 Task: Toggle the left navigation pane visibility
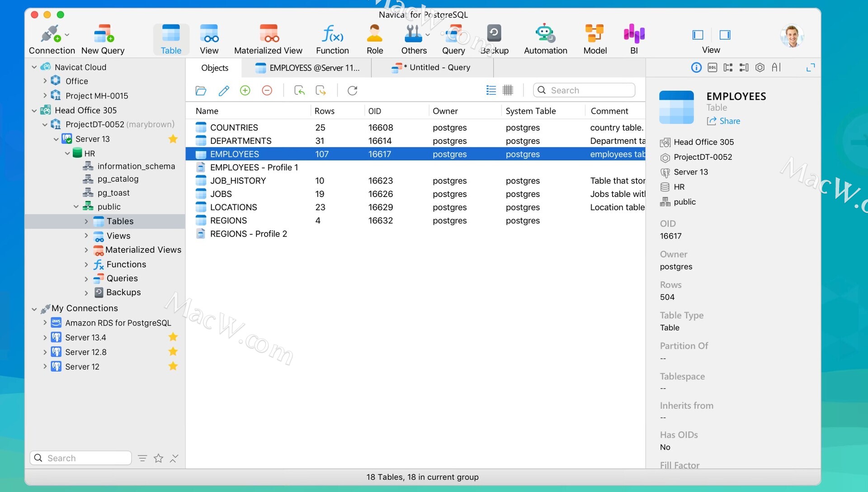click(698, 35)
